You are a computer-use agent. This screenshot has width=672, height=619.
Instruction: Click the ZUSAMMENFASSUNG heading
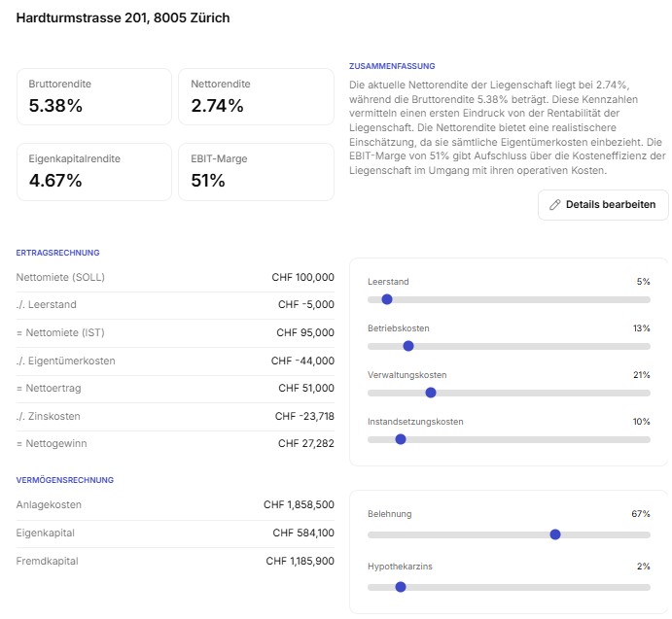pyautogui.click(x=391, y=66)
